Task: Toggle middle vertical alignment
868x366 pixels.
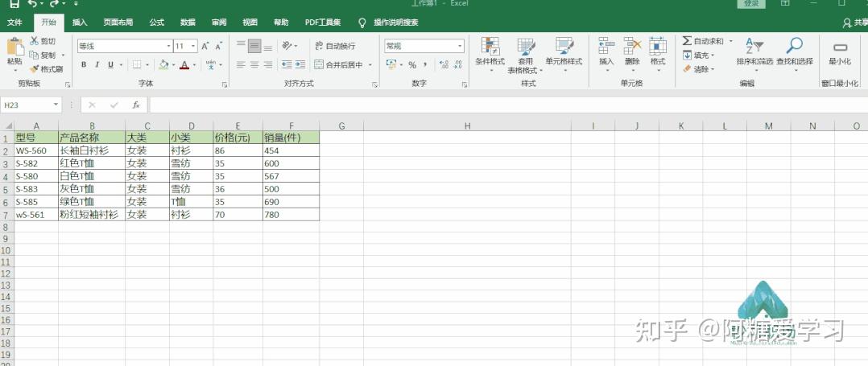Action: point(254,46)
